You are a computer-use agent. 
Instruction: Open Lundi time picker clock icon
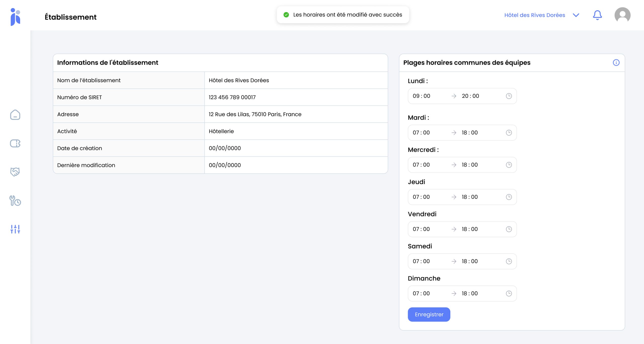[509, 96]
